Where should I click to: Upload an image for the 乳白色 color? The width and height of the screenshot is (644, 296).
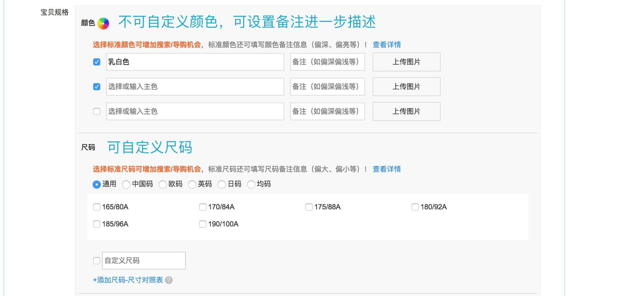click(407, 62)
